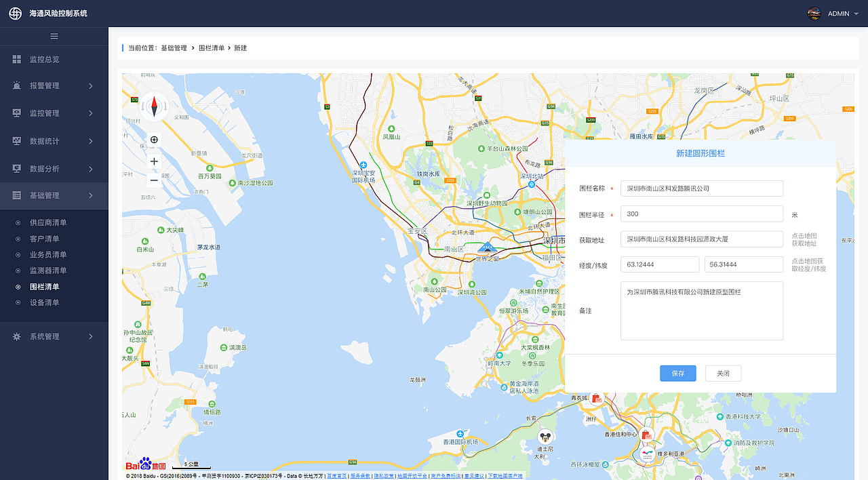
Task: Open 供应商清单 submenu item
Action: click(x=48, y=222)
